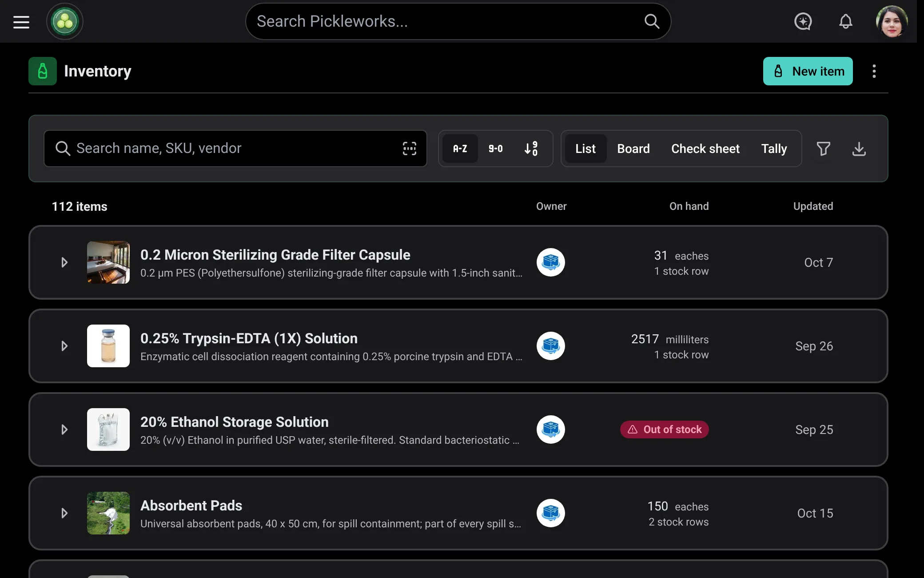Open the hamburger navigation menu
The width and height of the screenshot is (924, 578).
coord(21,21)
